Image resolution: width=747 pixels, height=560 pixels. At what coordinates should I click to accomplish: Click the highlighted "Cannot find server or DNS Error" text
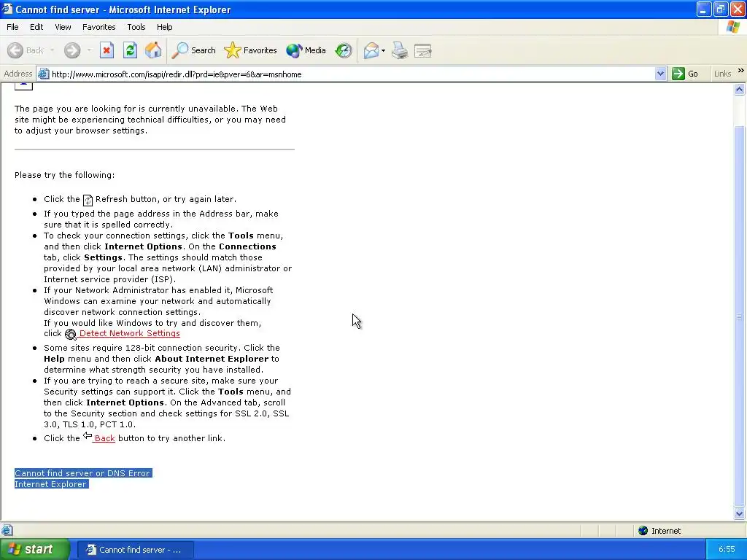tap(83, 472)
